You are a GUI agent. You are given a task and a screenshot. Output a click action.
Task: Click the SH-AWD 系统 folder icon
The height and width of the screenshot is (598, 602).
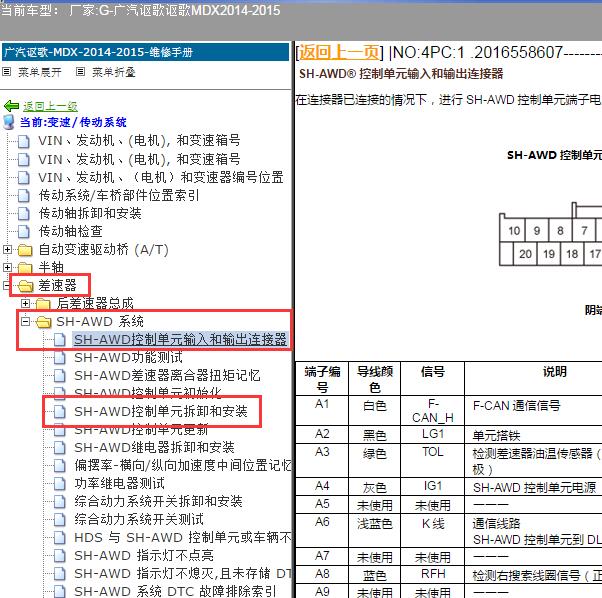(44, 322)
